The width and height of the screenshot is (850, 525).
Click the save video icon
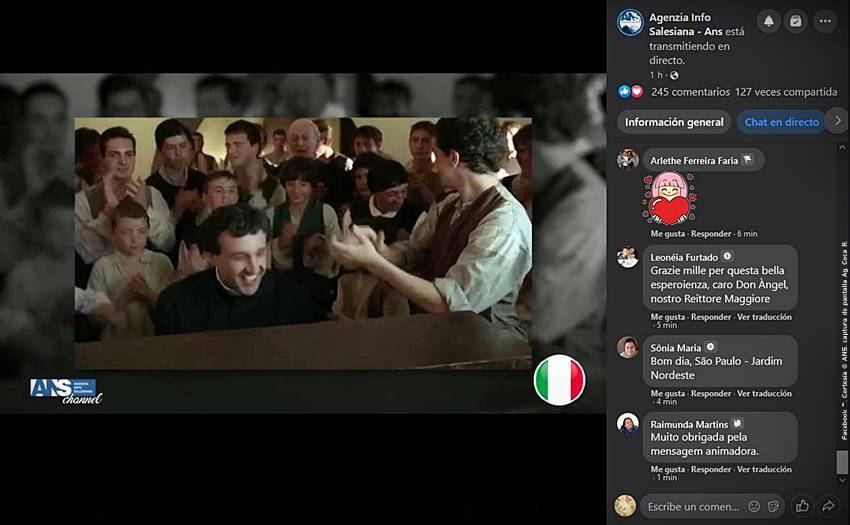pos(796,21)
